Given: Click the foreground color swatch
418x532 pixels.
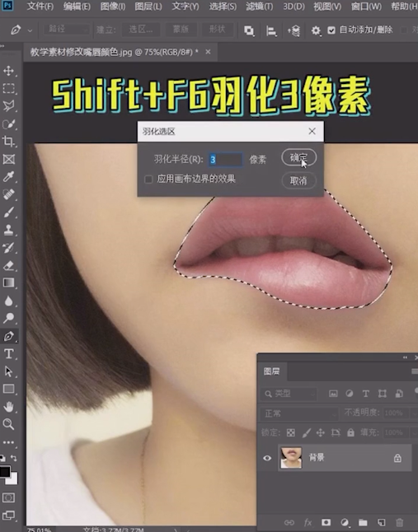Looking at the screenshot, I should 4,472.
